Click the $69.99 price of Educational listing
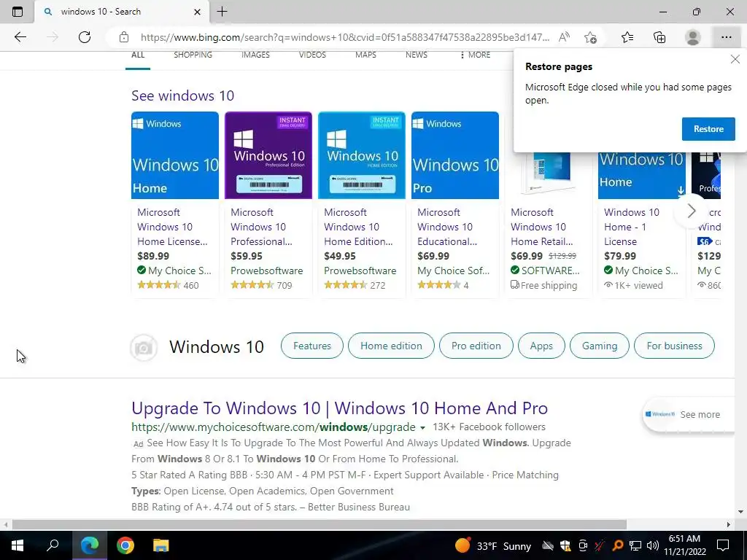747x560 pixels. coord(433,256)
